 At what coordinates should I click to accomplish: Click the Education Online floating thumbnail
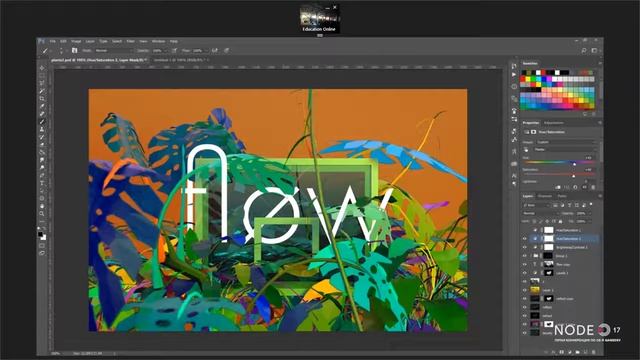tap(319, 18)
